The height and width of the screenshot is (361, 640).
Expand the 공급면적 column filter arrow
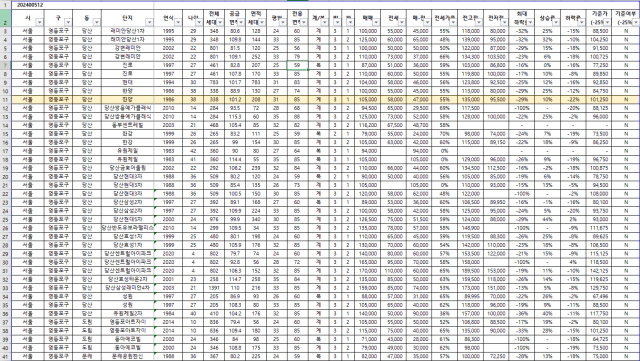coord(241,22)
